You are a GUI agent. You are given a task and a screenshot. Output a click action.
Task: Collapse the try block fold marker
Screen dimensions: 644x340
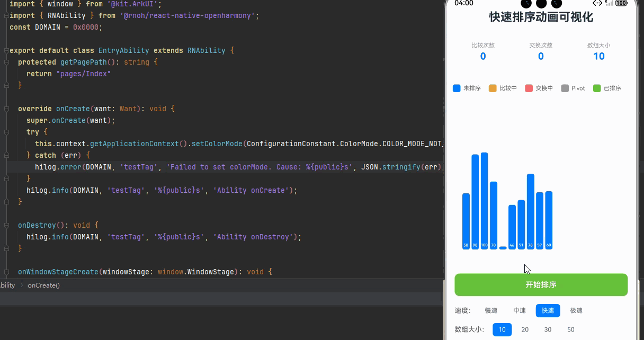(6, 132)
